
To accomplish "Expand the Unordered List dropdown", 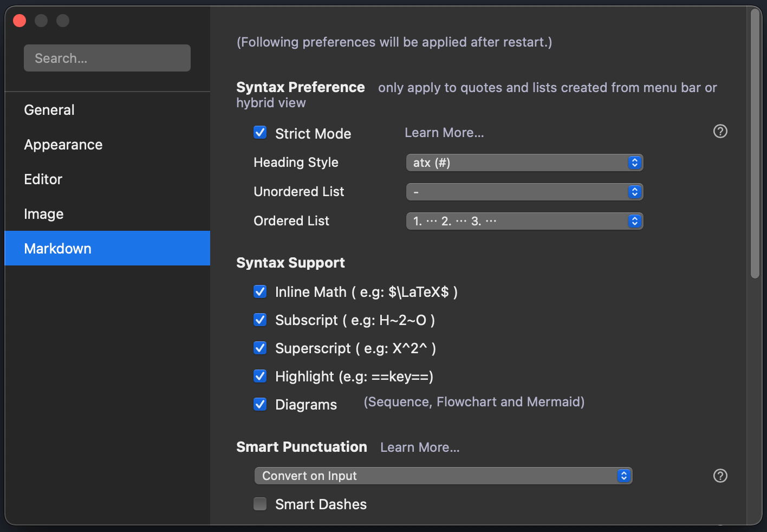I will (x=524, y=192).
